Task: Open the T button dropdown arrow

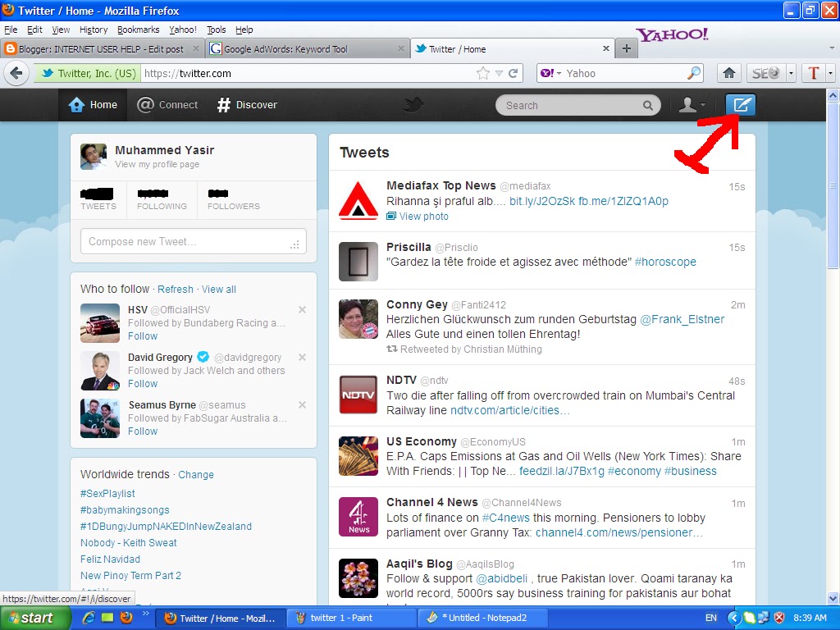Action: (x=830, y=73)
